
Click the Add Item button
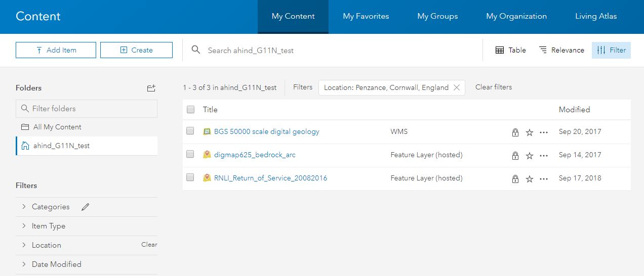click(x=56, y=50)
